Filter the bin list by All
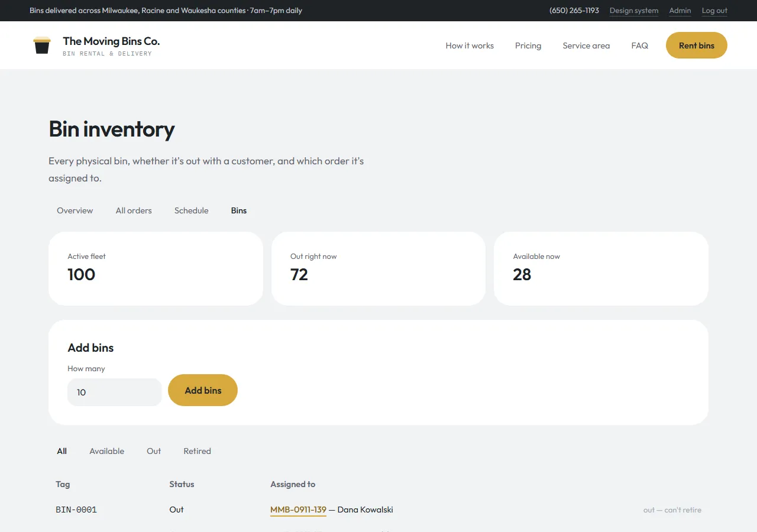757x532 pixels. pyautogui.click(x=62, y=451)
